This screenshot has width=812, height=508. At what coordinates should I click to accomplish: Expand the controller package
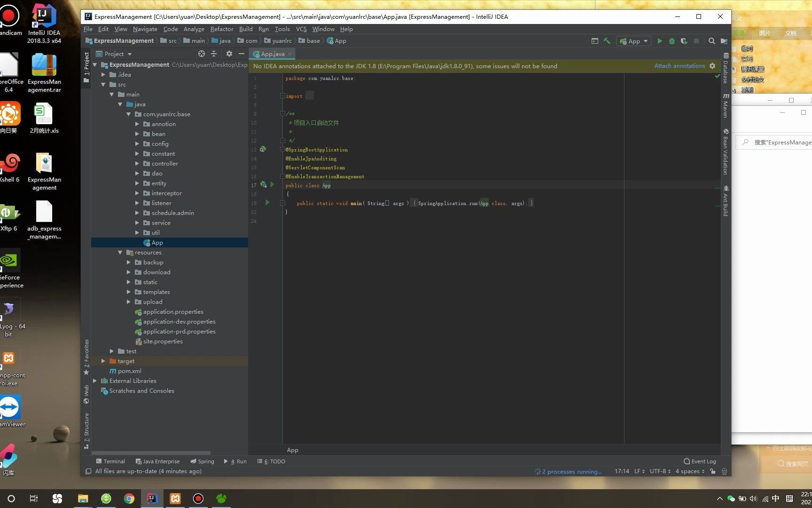pos(137,164)
